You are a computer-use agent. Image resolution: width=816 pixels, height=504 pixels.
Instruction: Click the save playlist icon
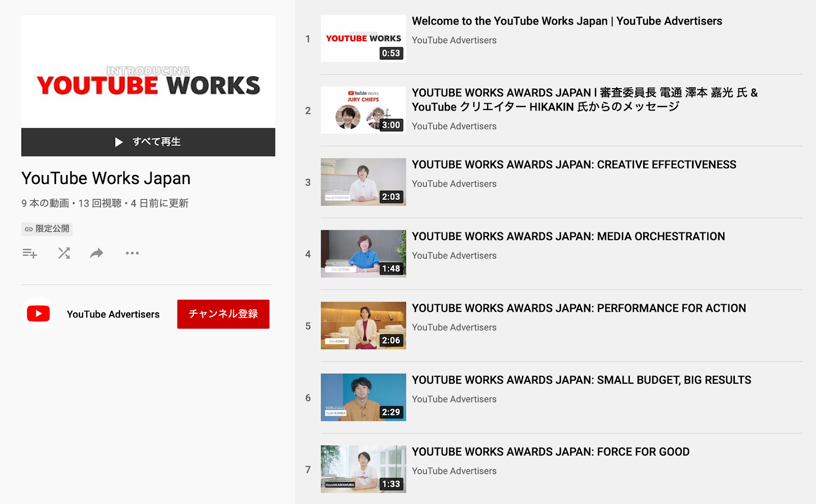click(x=30, y=253)
